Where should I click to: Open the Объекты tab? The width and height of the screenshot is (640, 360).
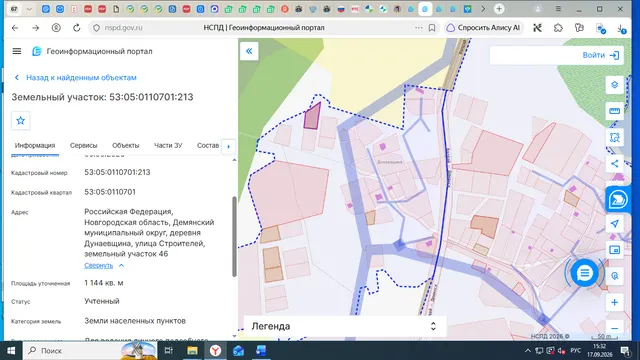[126, 145]
